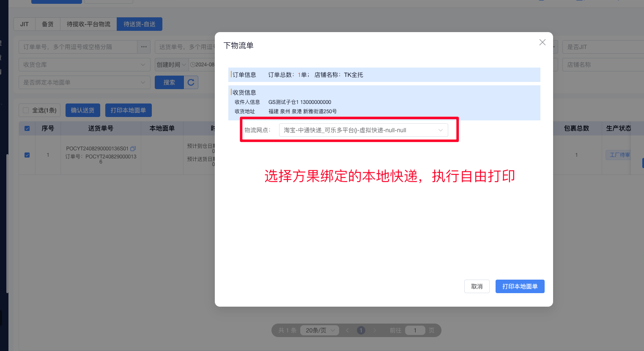
Task: Open the 是否JIT filter dropdown
Action: (x=603, y=47)
